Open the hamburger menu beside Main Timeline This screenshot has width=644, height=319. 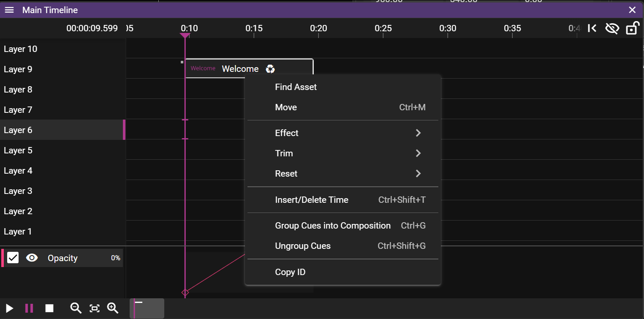[x=9, y=10]
